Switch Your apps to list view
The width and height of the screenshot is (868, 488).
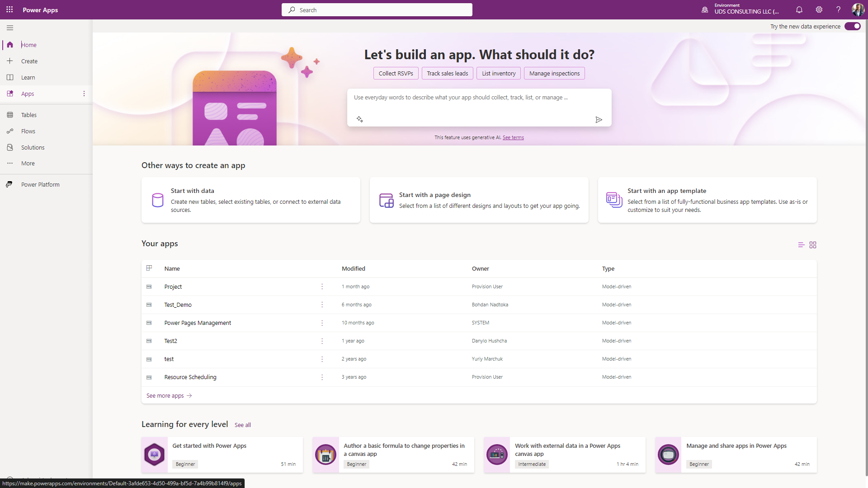coord(801,245)
